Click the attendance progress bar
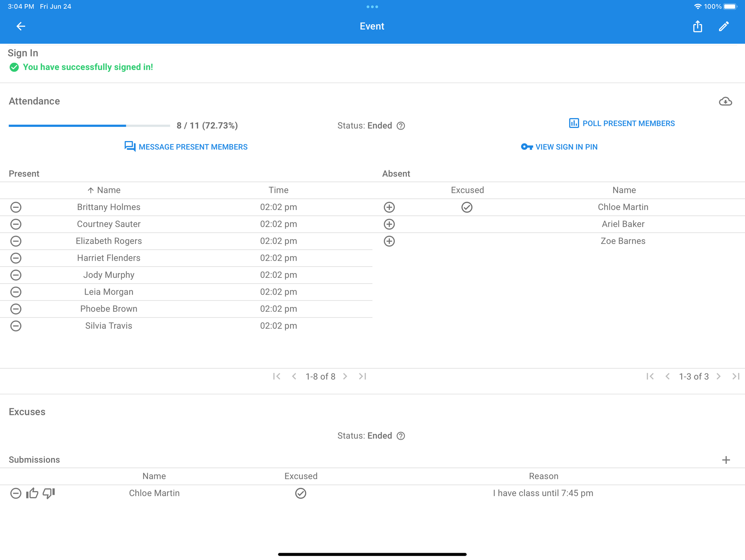Image resolution: width=745 pixels, height=560 pixels. tap(89, 126)
